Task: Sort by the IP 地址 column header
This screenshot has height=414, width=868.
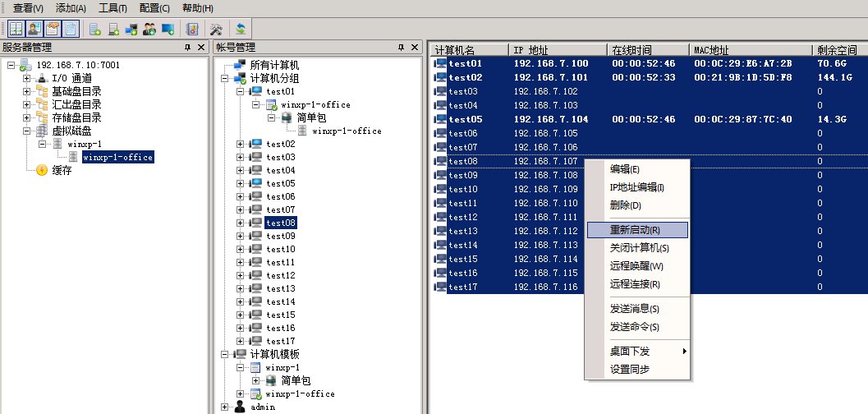Action: click(558, 50)
